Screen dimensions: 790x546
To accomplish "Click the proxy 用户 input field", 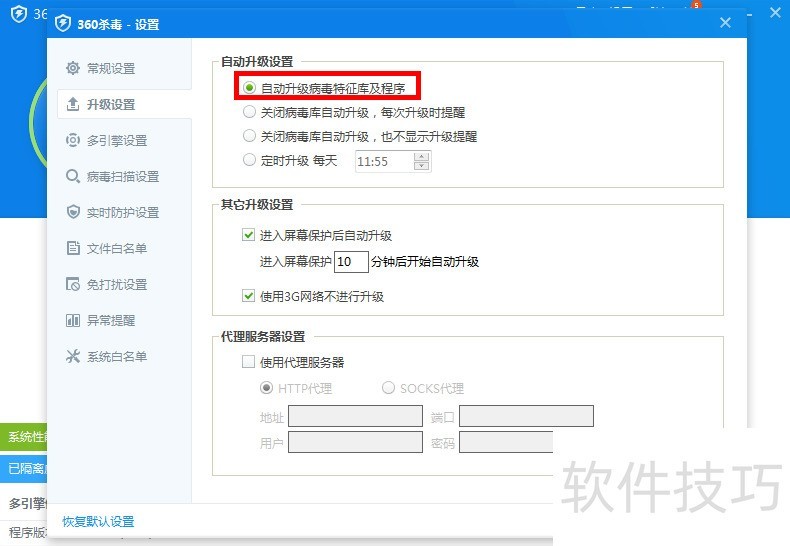I will (x=355, y=442).
